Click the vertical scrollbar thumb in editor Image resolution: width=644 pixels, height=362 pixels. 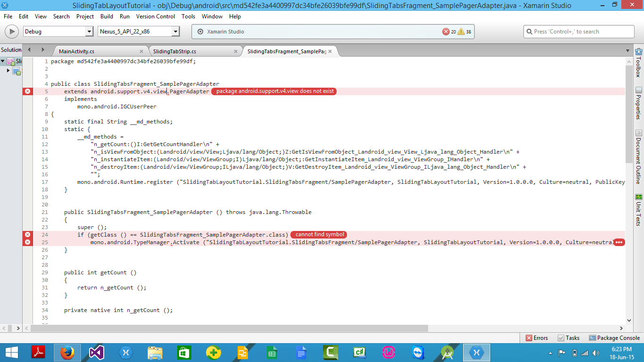click(x=629, y=114)
